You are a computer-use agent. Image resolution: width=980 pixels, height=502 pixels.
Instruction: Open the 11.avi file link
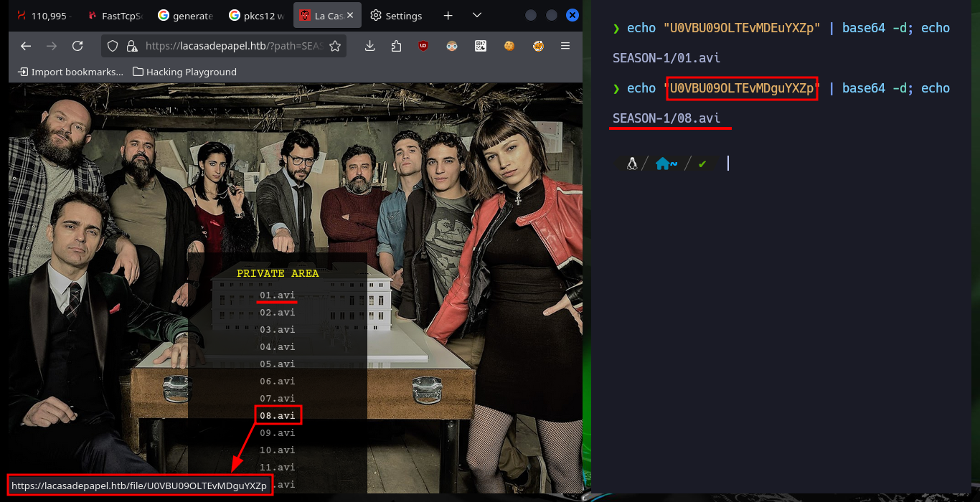click(277, 467)
